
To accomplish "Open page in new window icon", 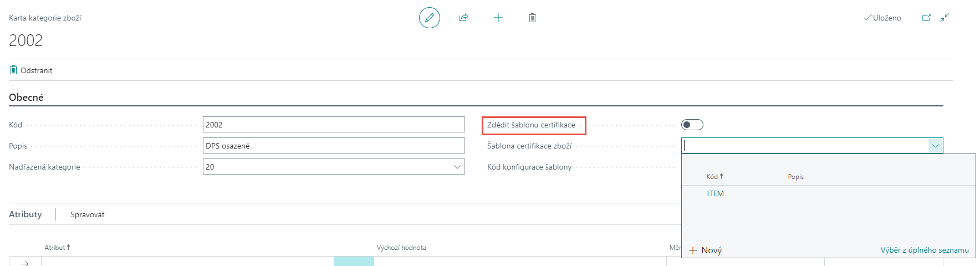I will tap(926, 18).
